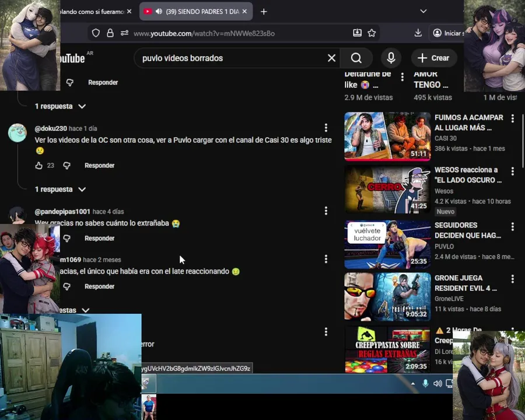Open options for 'late reaccionando' comment
The image size is (525, 420).
point(325,259)
